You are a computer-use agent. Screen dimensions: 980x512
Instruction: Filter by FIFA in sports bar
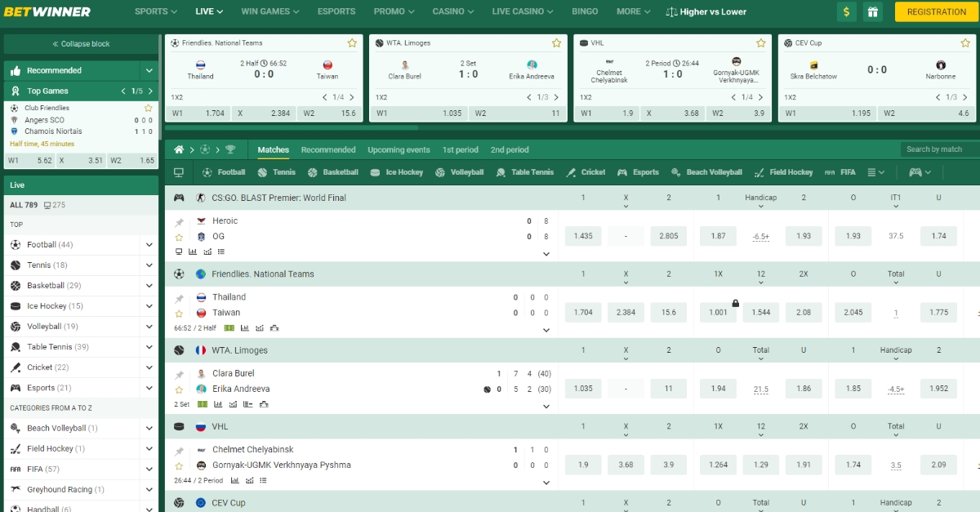pos(840,172)
